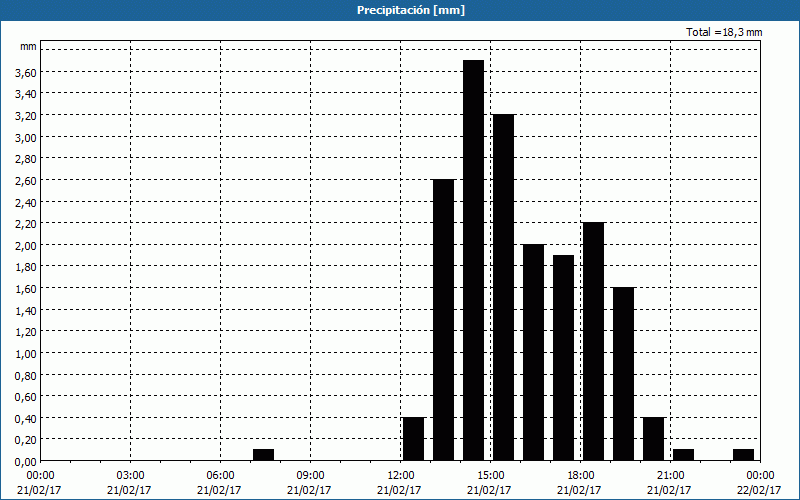
Task: Click the '09:00' time label
Action: click(x=310, y=476)
